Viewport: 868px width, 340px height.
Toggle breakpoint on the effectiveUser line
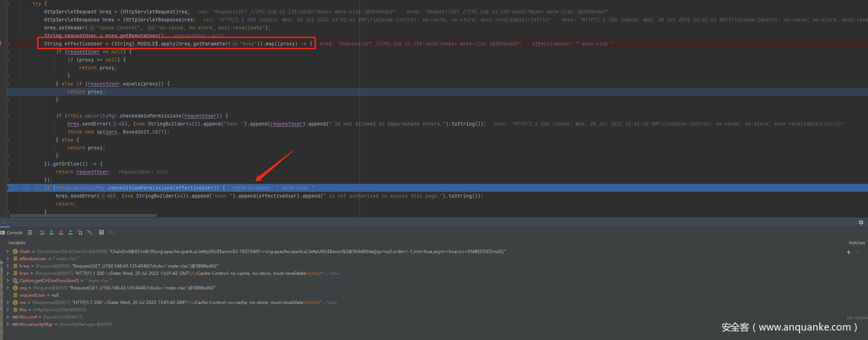[x=2, y=43]
